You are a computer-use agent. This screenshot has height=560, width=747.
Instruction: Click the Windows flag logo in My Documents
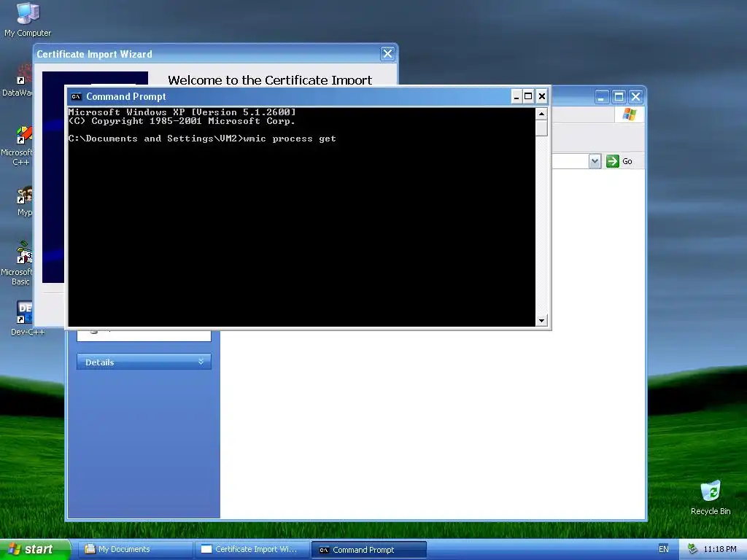[x=629, y=114]
